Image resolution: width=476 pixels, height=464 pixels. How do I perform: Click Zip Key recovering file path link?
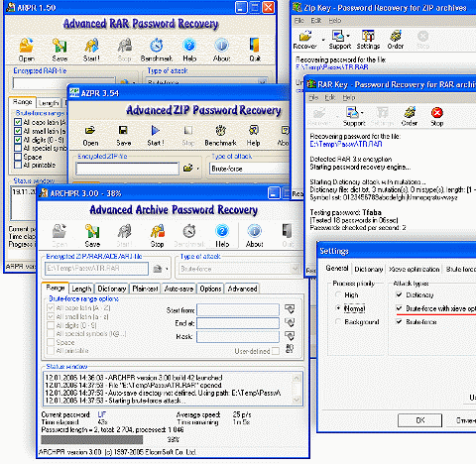332,67
